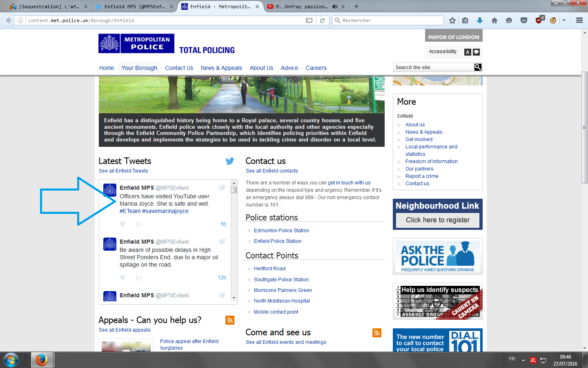Open the downloads arrow icon
Screen dimensions: 588x368
480,20
